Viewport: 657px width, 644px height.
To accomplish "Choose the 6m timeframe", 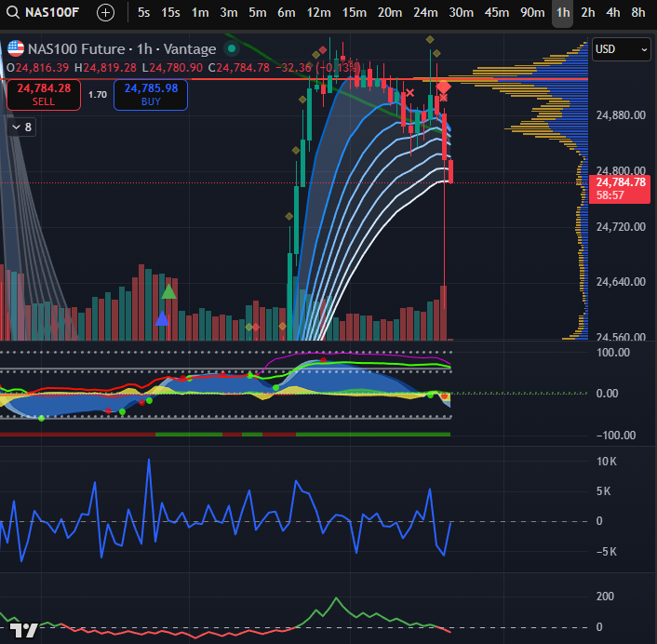I will [287, 13].
